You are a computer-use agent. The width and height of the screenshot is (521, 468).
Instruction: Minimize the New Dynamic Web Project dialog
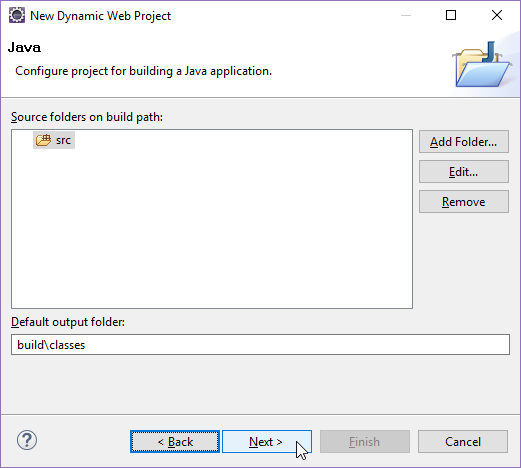[x=406, y=15]
